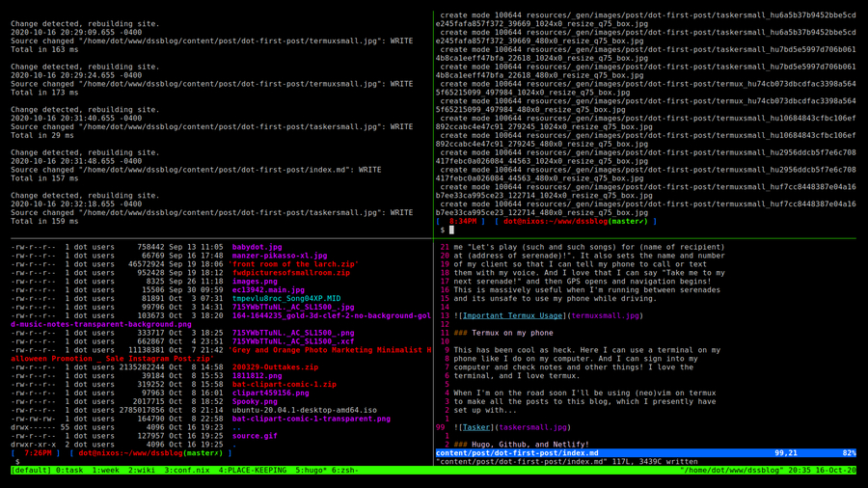Click the 8:34PM prompt timestamp

click(463, 221)
